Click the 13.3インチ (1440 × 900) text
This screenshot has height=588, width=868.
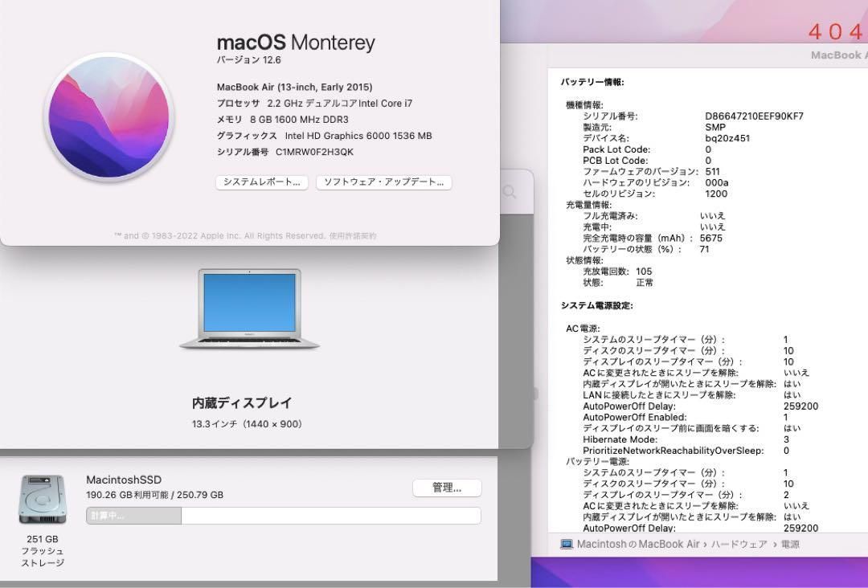247,424
